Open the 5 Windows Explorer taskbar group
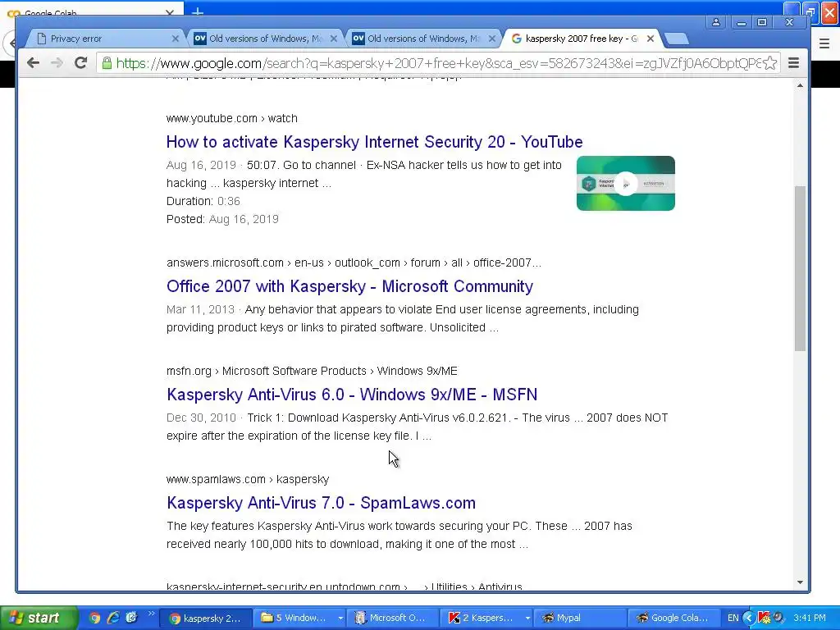Screen dimensions: 840x630 pos(300,619)
